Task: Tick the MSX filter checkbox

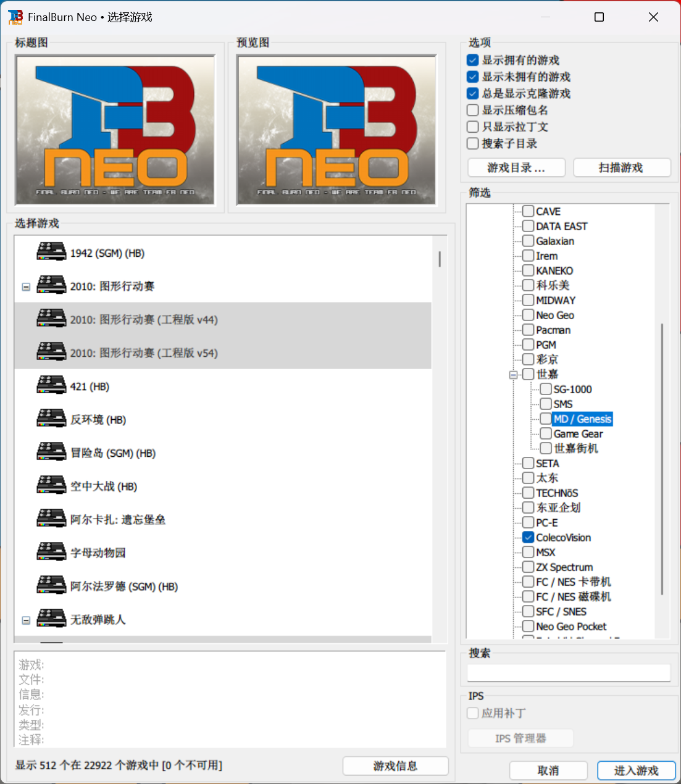Action: tap(529, 552)
